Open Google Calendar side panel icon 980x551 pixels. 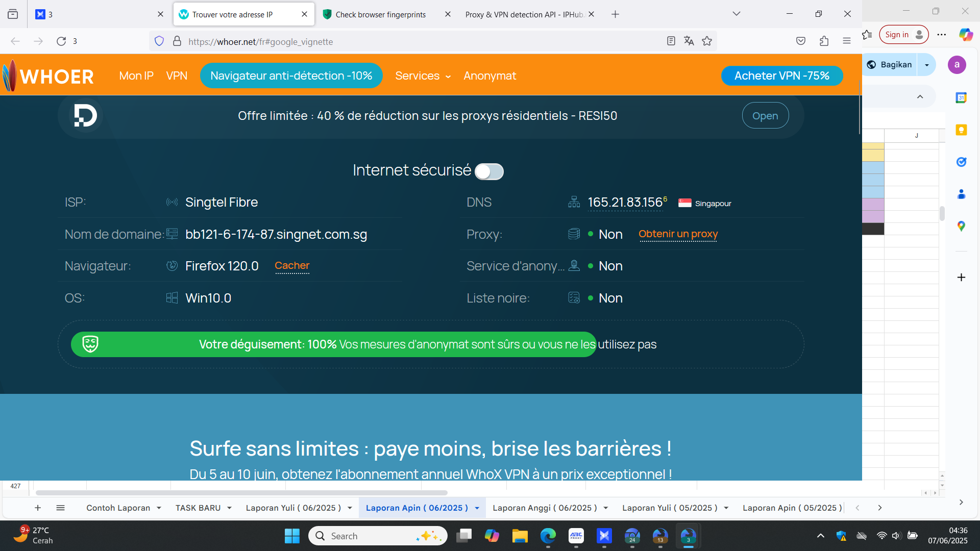961,97
